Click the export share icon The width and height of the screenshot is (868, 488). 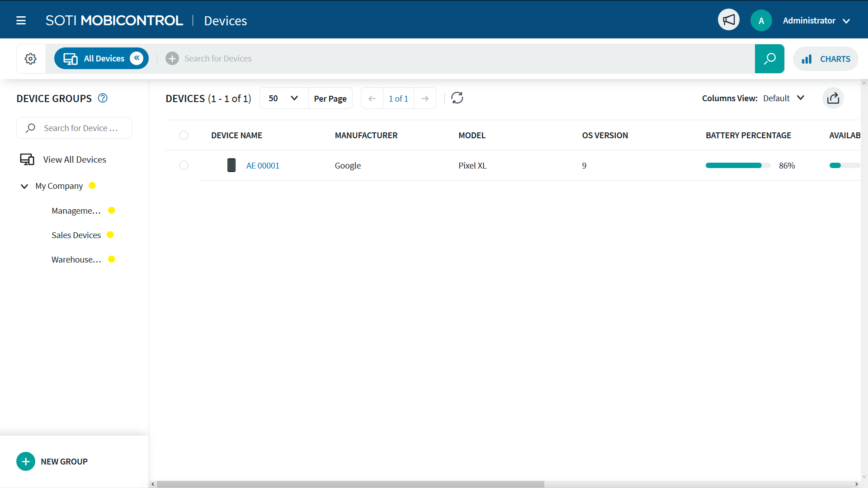(833, 98)
